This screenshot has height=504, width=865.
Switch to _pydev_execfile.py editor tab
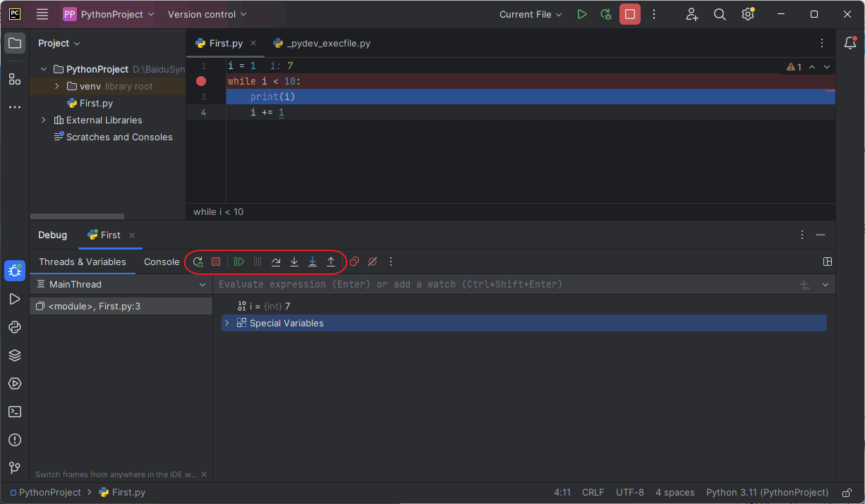[x=328, y=43]
